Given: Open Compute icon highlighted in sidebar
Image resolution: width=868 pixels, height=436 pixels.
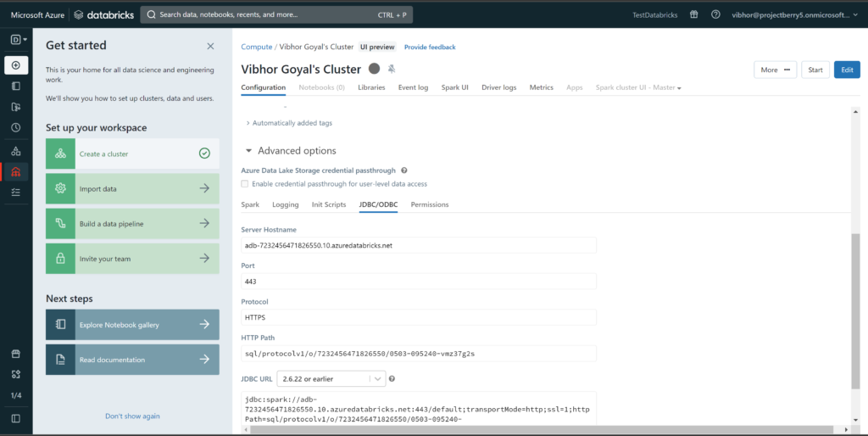Looking at the screenshot, I should (x=16, y=171).
